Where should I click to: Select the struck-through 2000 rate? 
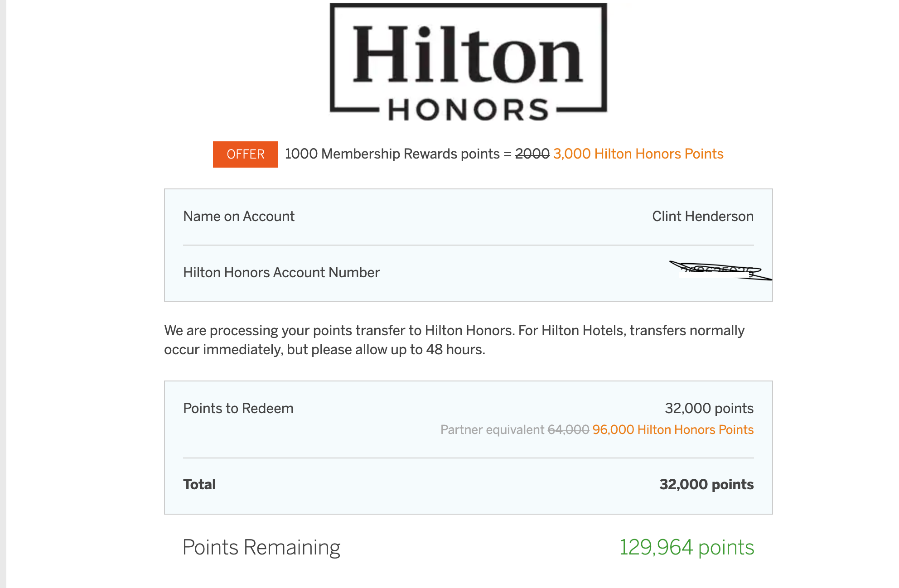[x=532, y=154]
